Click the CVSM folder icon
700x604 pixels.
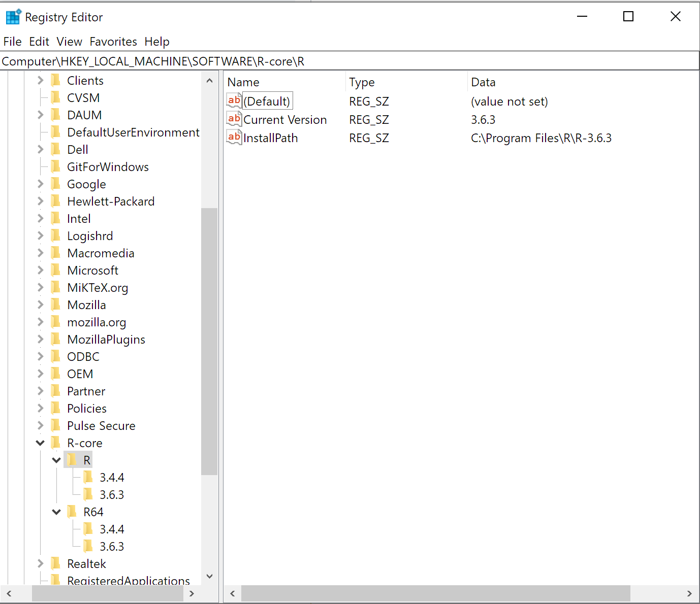pos(56,97)
